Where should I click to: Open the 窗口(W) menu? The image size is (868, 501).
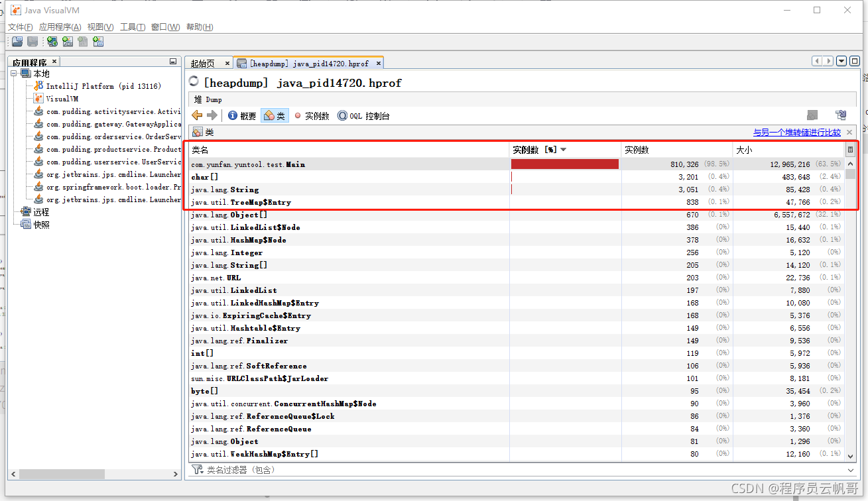coord(165,27)
